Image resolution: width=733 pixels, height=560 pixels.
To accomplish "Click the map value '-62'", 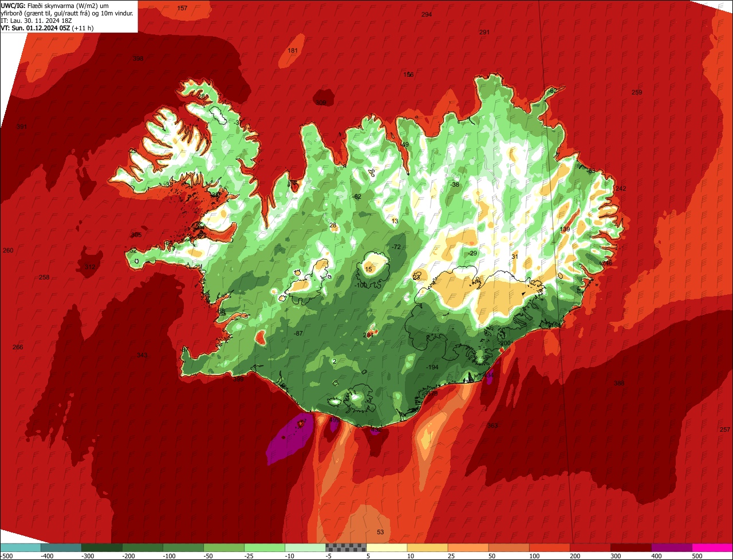I will pyautogui.click(x=357, y=196).
